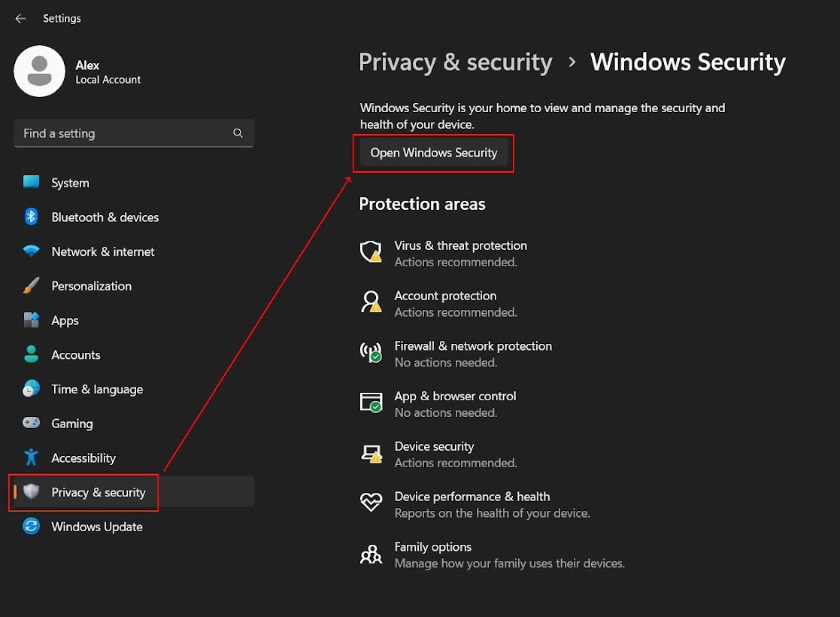This screenshot has height=617, width=840.
Task: Go to Privacy & security breadcrumb
Action: [x=455, y=62]
